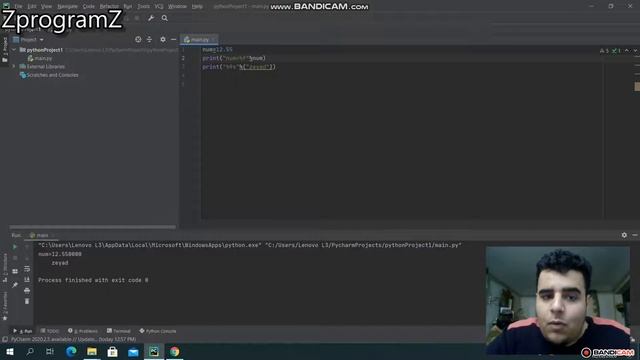
Task: Click the locate/select opened file icon
Action: pos(138,39)
